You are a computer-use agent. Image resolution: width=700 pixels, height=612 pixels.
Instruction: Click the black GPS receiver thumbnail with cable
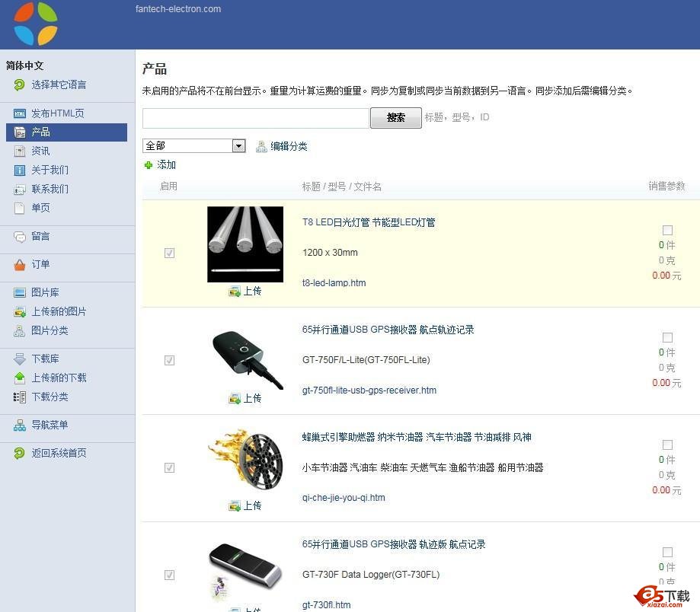247,359
